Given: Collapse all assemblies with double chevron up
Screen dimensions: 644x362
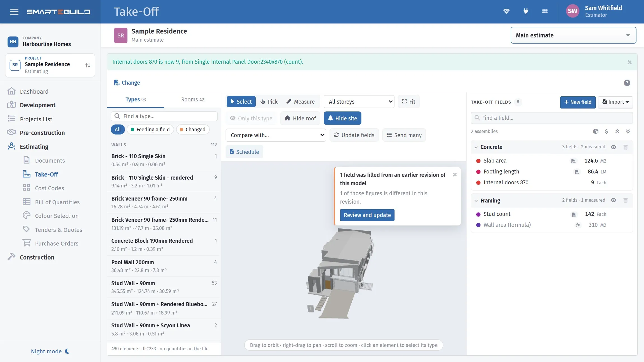Looking at the screenshot, I should point(617,131).
